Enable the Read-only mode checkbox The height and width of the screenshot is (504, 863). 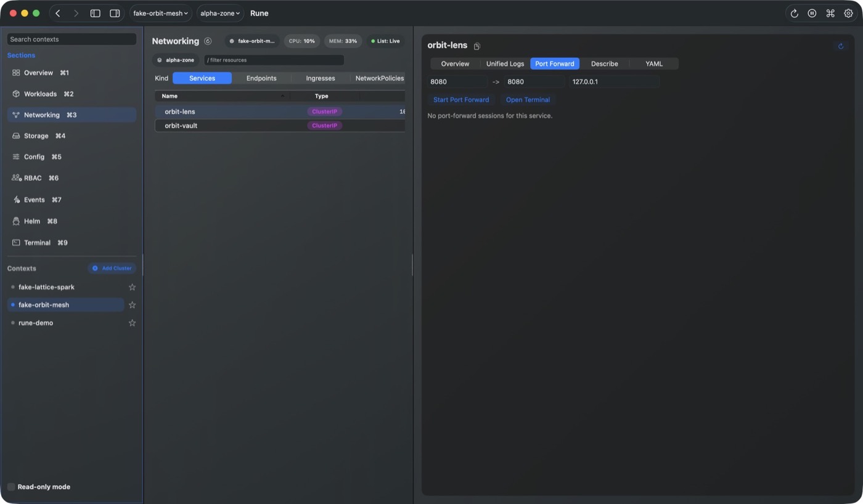point(11,487)
